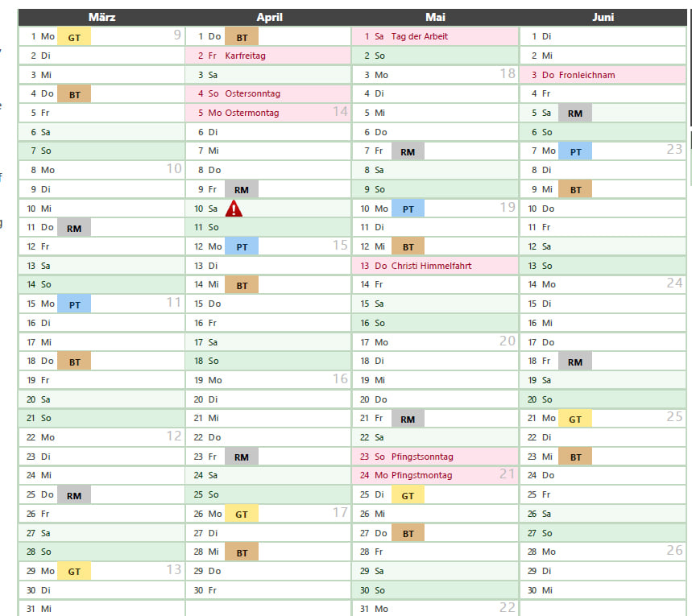
Task: Select the RM badge on March 11
Action: click(x=74, y=228)
